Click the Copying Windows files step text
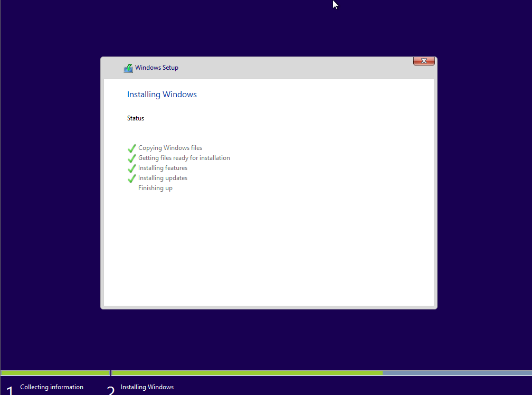This screenshot has width=532, height=395. click(170, 148)
